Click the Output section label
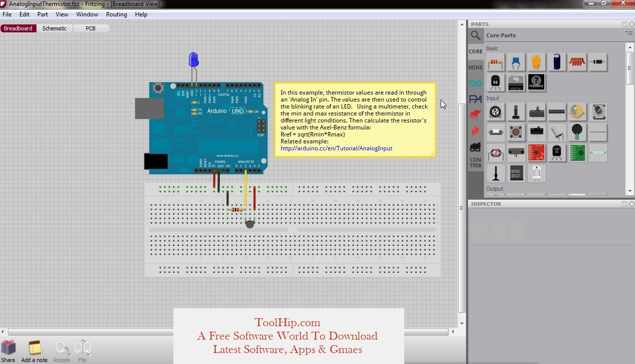 [x=494, y=189]
